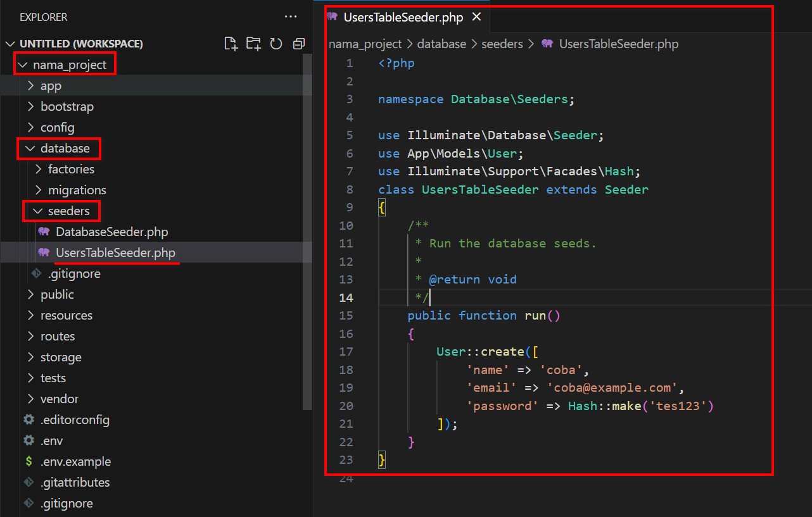Viewport: 812px width, 517px height.
Task: Click line number 1 in the gutter
Action: (x=349, y=63)
